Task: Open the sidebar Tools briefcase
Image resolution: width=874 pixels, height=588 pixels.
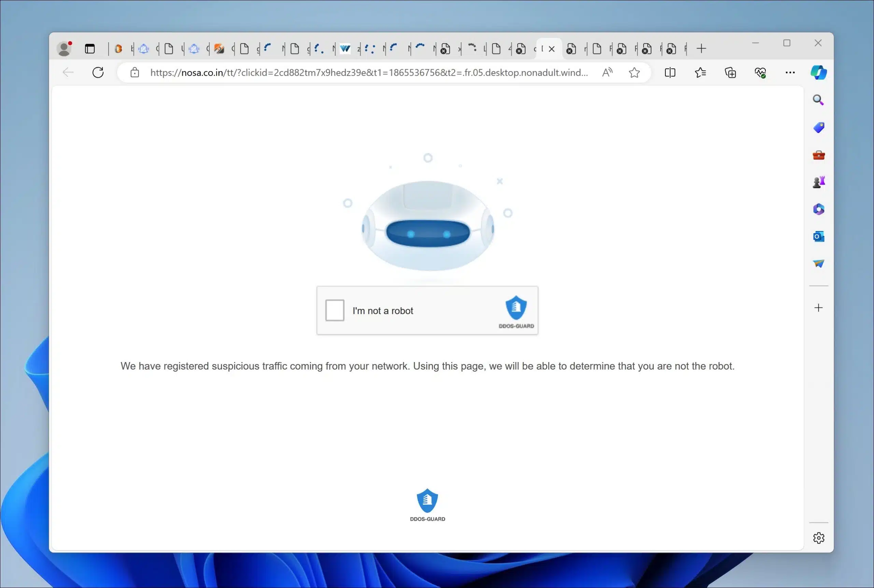Action: point(818,155)
